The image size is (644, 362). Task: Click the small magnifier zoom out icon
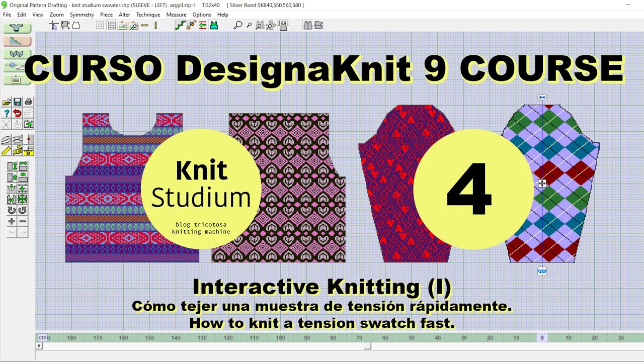pos(249,25)
